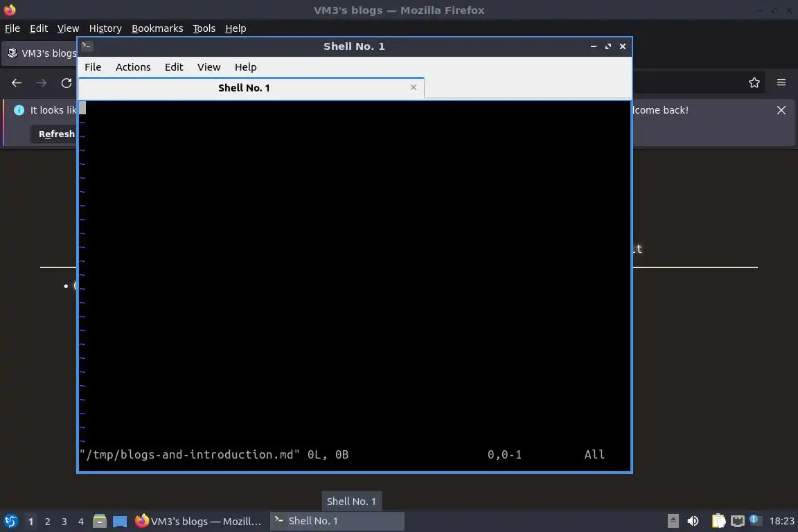Click the 0,0-1 cursor position text
The width and height of the screenshot is (798, 532).
(504, 454)
